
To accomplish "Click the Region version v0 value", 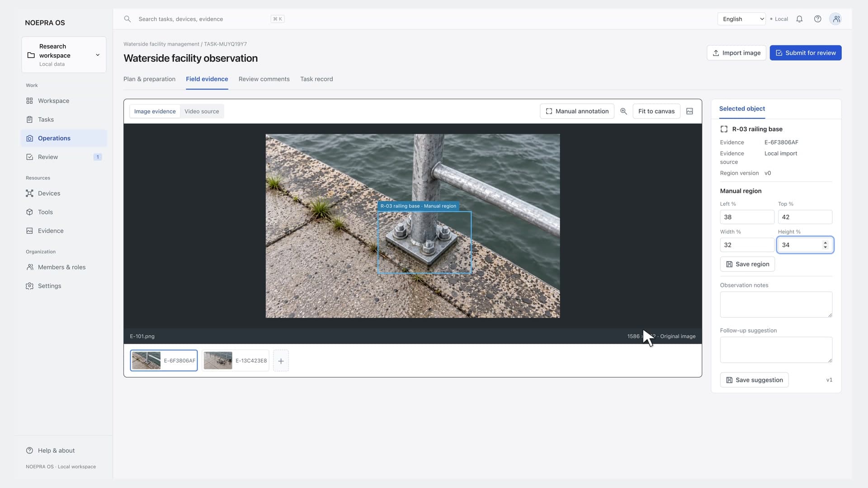I will 768,173.
